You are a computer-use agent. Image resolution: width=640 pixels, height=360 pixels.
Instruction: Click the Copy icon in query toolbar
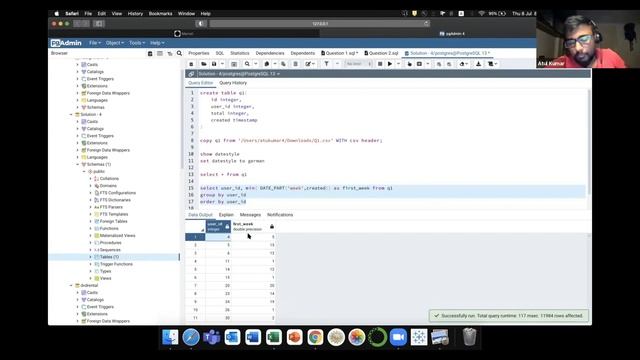pos(267,64)
